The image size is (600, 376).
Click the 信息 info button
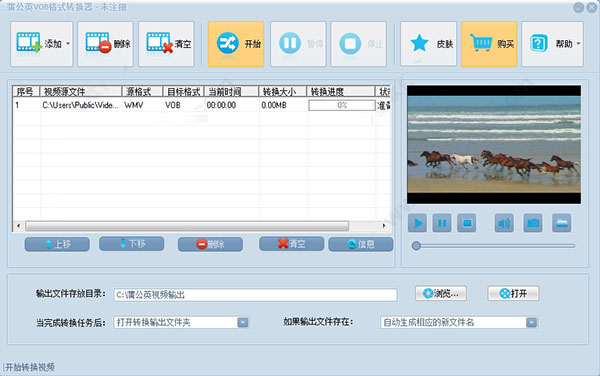[x=361, y=244]
